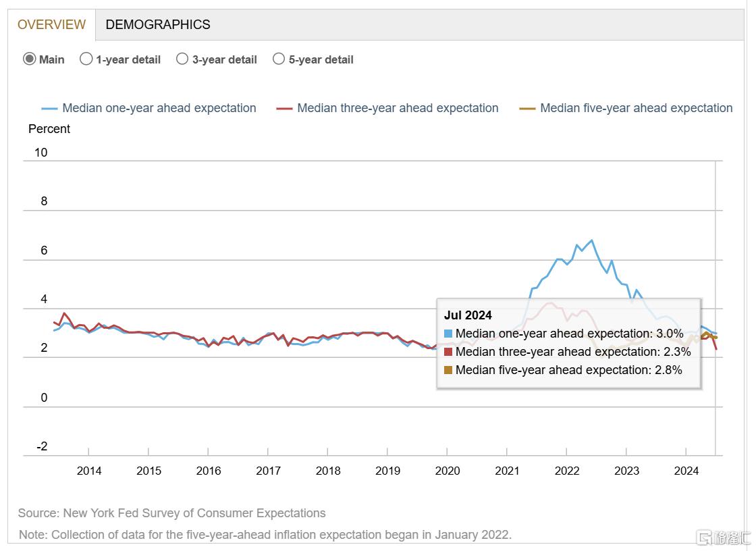Click the 2014 label on the time axis
This screenshot has height=551, width=756.
89,471
